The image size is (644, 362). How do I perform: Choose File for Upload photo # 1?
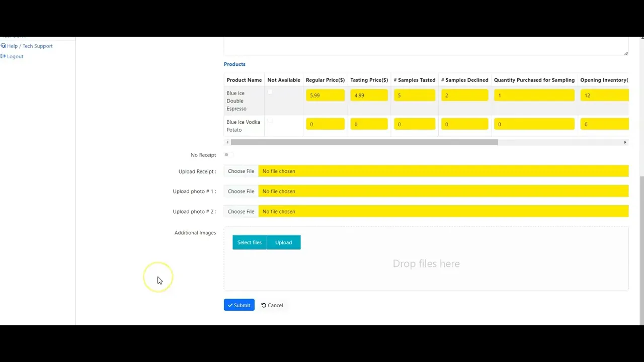pyautogui.click(x=241, y=191)
